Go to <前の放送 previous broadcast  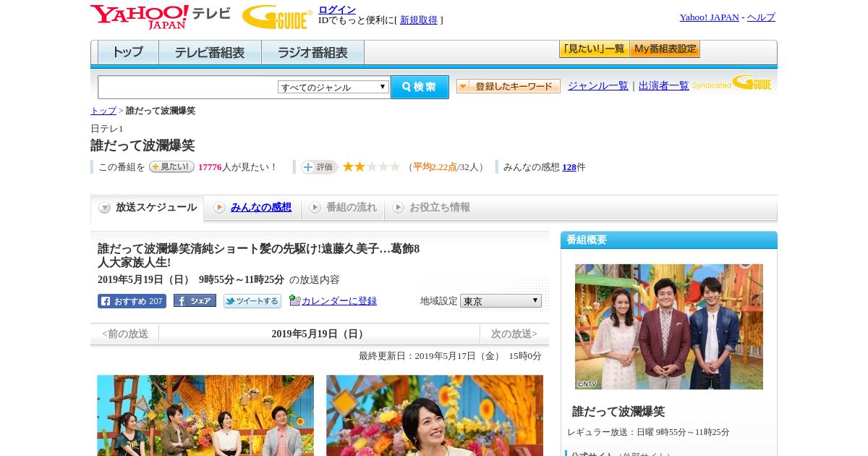(125, 334)
